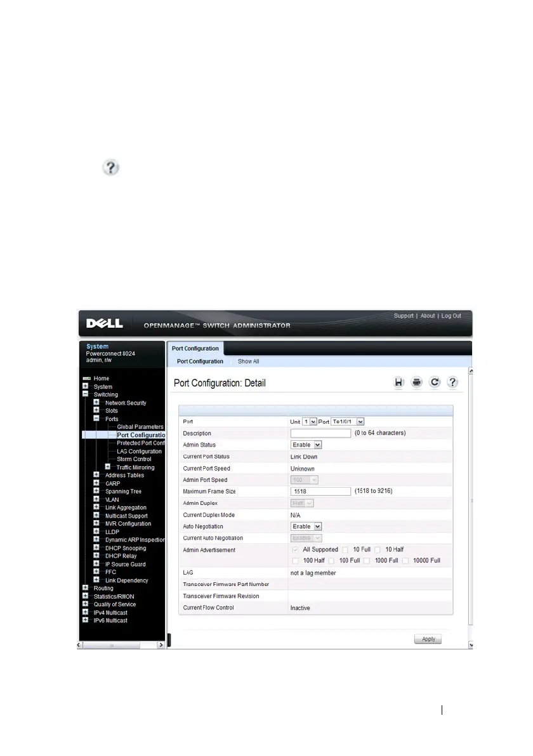Click the Log Out link
The image size is (533, 756).
tap(451, 316)
